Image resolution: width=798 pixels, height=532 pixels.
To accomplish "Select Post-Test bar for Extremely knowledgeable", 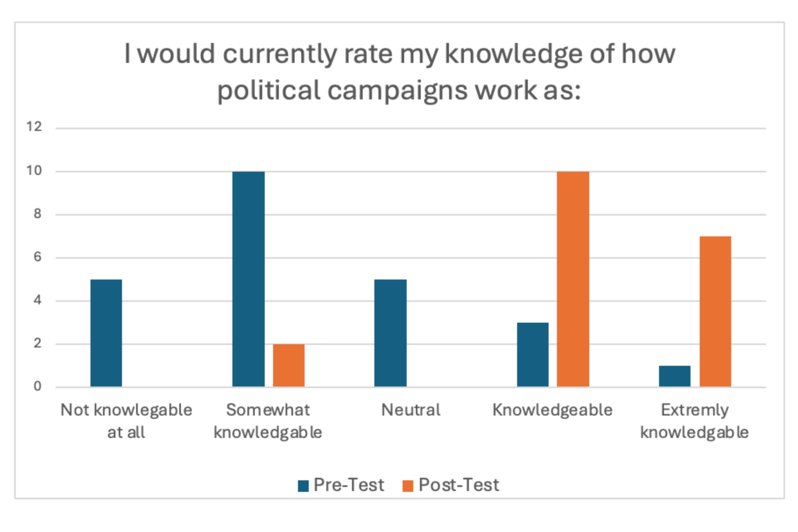I will tap(715, 311).
